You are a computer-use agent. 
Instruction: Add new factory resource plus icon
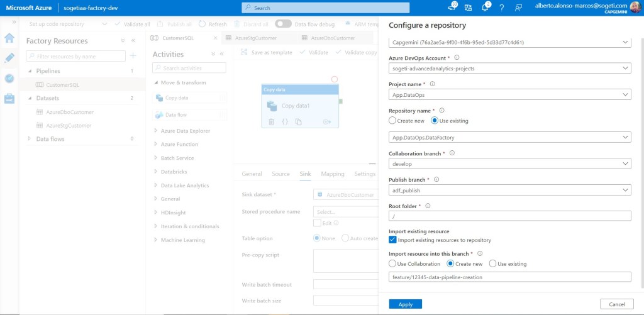point(133,56)
